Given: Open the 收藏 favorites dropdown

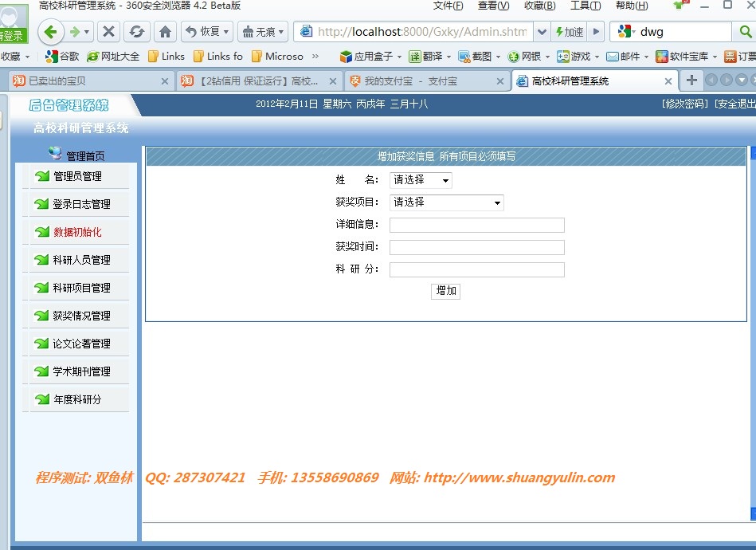Looking at the screenshot, I should click(x=14, y=57).
